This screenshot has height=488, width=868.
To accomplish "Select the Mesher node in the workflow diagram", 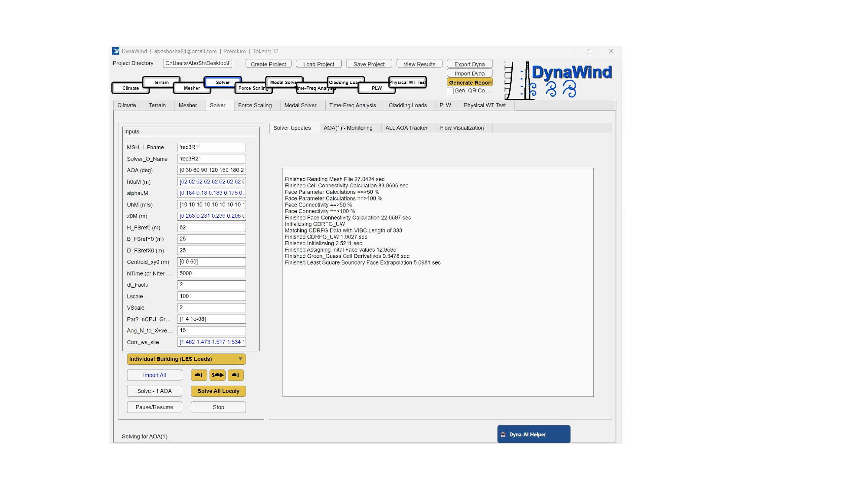I will [191, 88].
